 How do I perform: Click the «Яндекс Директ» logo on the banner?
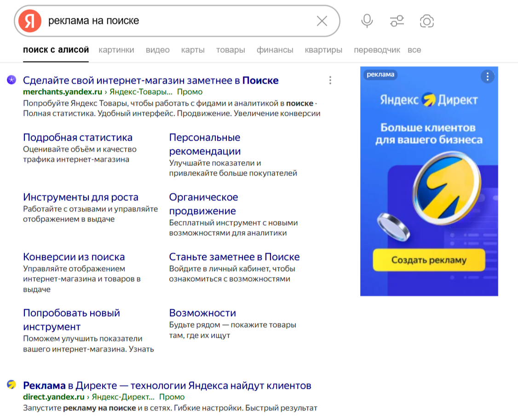(429, 100)
